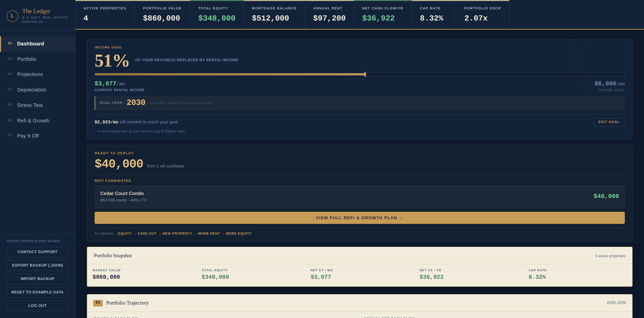Click the top Cap Rate 8.32% stat

(434, 15)
